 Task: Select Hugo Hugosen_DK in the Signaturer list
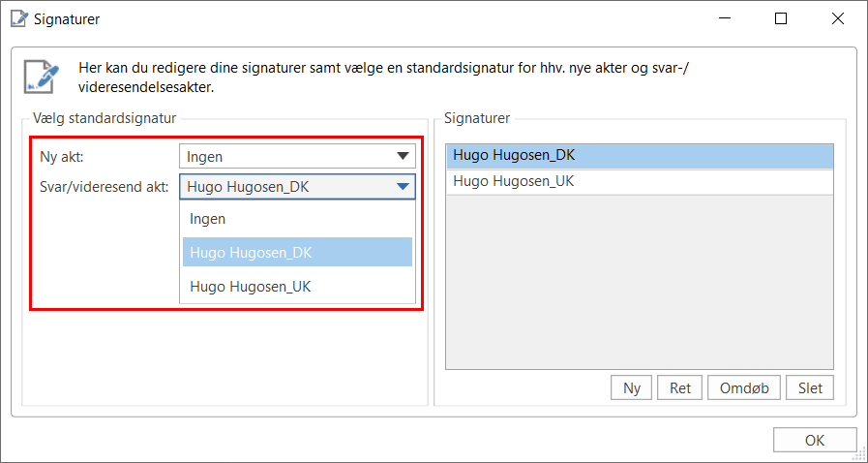tap(639, 155)
